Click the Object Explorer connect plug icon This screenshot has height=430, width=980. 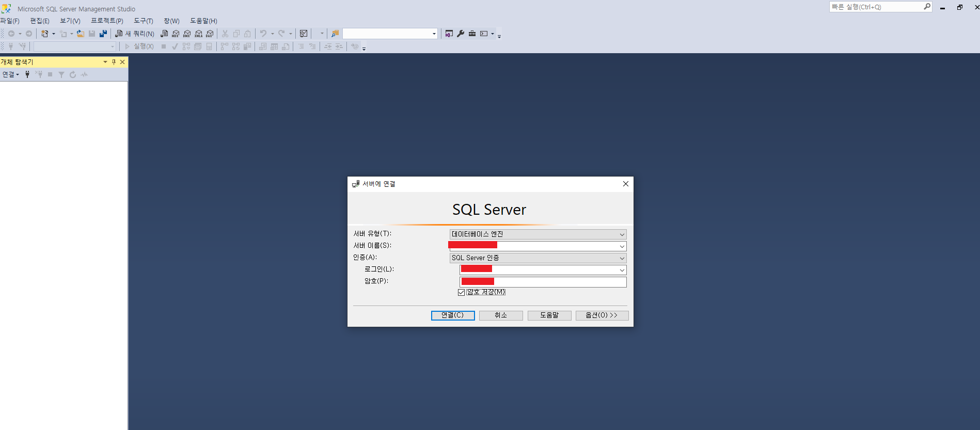click(27, 74)
